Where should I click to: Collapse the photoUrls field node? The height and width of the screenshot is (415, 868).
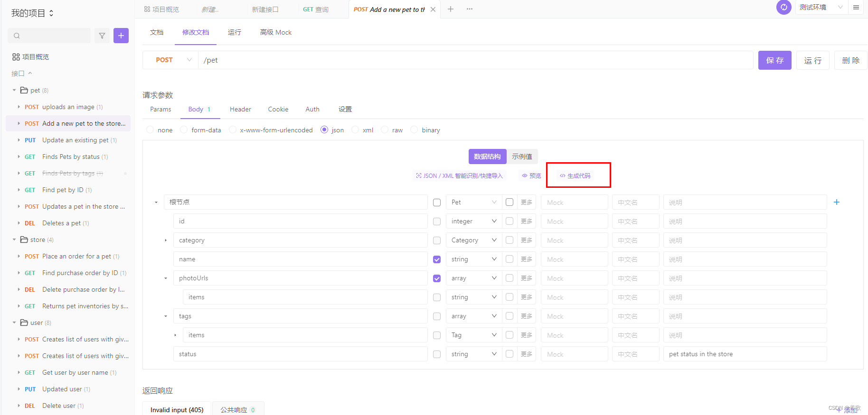(x=166, y=278)
